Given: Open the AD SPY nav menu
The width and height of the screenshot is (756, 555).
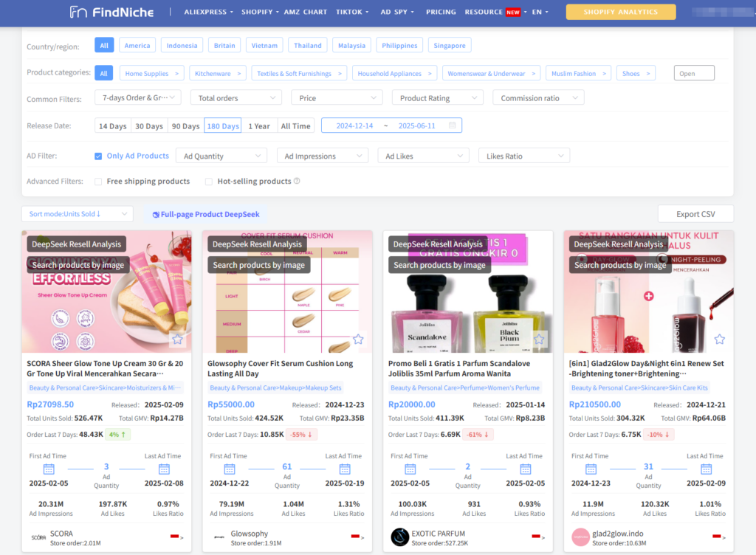Looking at the screenshot, I should [x=397, y=12].
